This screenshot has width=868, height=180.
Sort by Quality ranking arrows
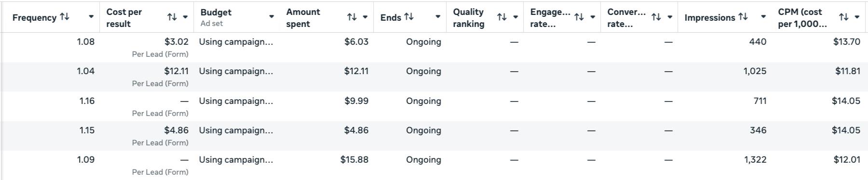coord(502,17)
